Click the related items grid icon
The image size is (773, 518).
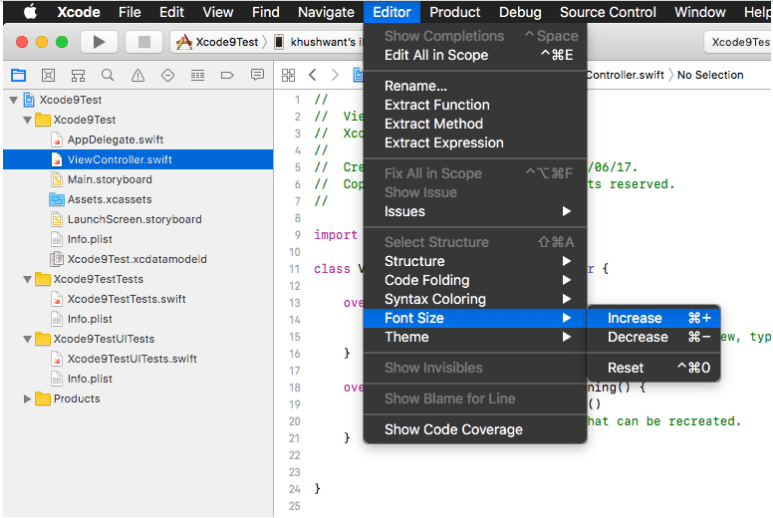(288, 75)
